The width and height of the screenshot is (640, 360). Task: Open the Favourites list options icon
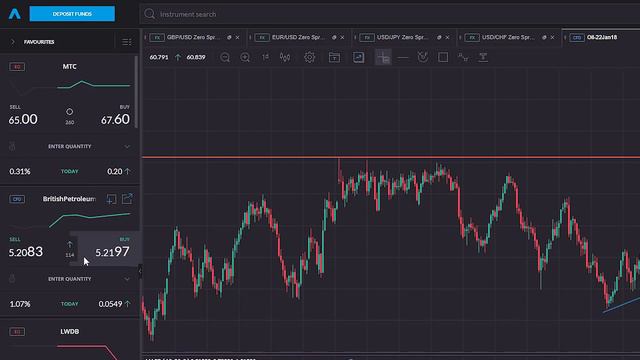[127, 42]
